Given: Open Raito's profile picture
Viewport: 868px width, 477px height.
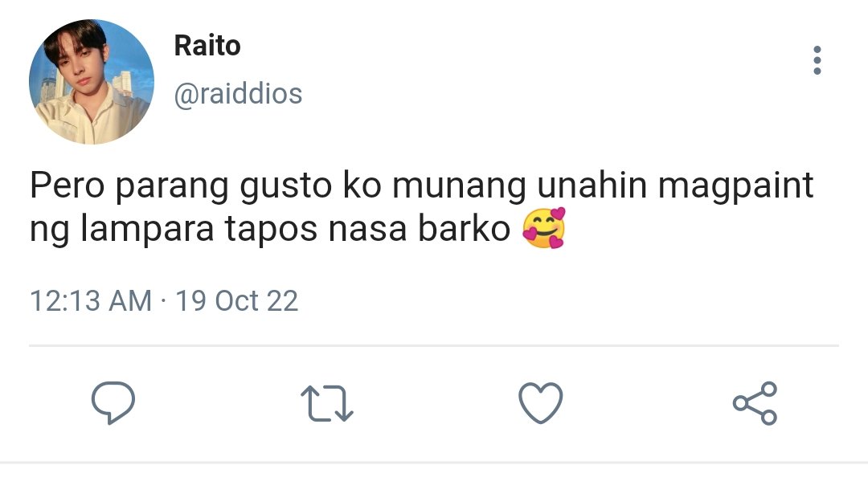Looking at the screenshot, I should pyautogui.click(x=92, y=82).
